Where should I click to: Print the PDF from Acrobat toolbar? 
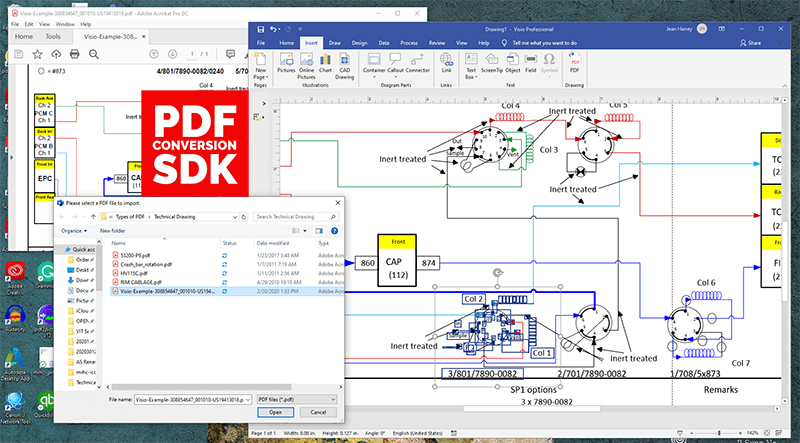(x=74, y=54)
